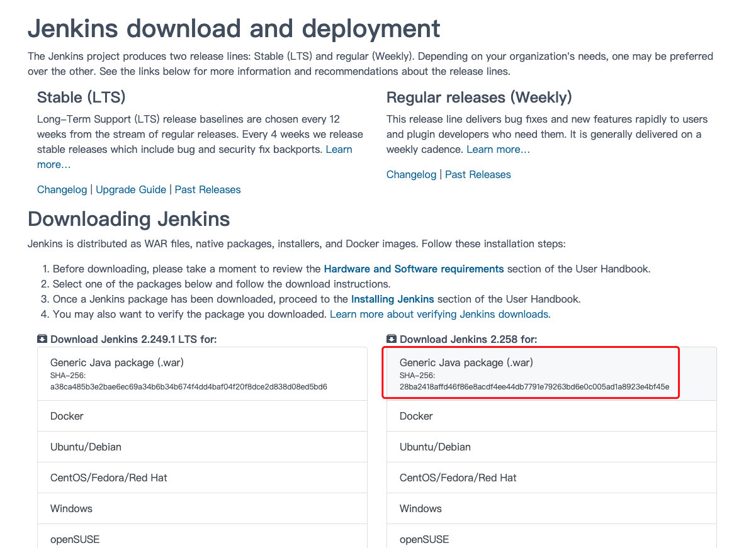Open Past Releases under Regular releases
The width and height of the screenshot is (756, 548).
pyautogui.click(x=478, y=174)
